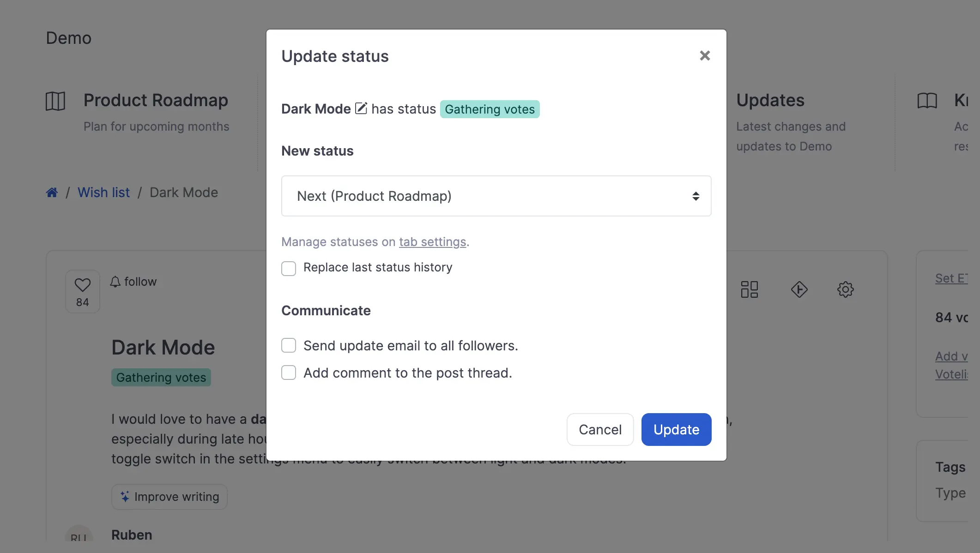Open the Updates tab
Viewport: 980px width, 553px height.
coord(770,101)
